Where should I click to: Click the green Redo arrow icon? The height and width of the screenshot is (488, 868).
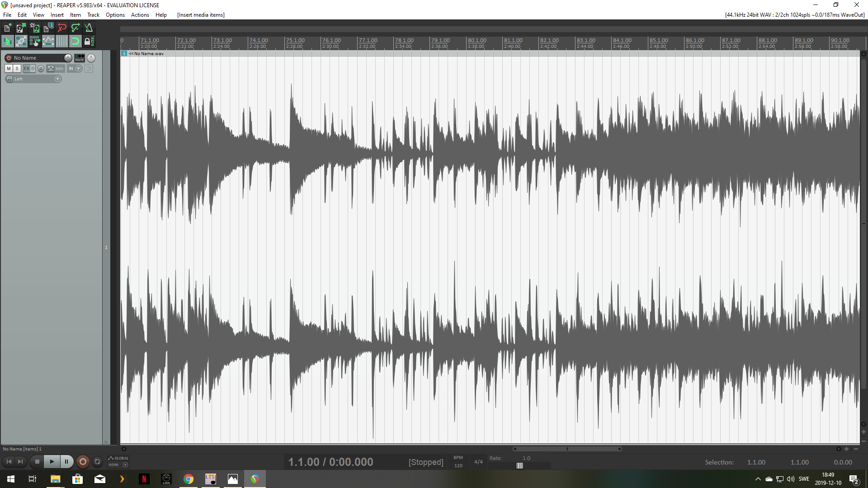tap(75, 28)
